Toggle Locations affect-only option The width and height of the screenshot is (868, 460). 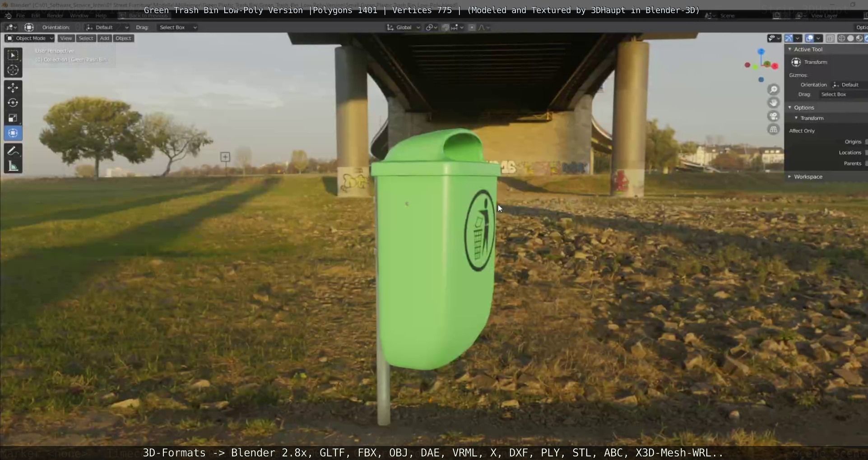866,153
